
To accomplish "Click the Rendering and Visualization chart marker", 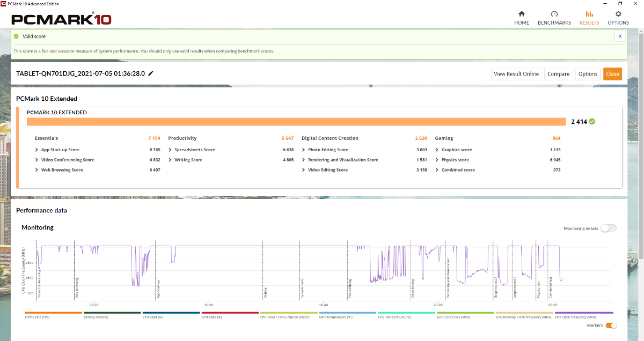I will point(448,278).
